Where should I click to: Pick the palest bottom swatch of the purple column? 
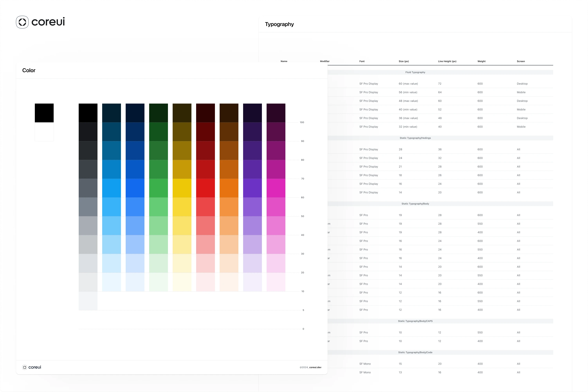click(253, 282)
